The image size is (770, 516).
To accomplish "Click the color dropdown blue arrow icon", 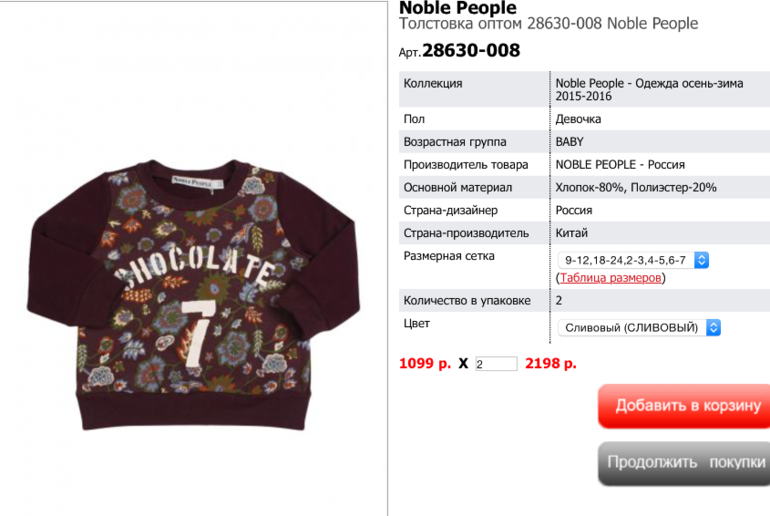I will click(714, 327).
